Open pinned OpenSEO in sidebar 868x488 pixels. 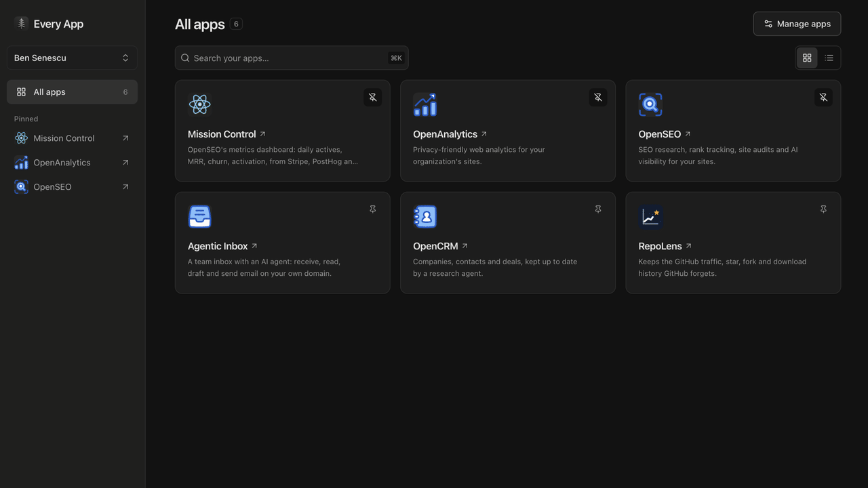click(72, 187)
